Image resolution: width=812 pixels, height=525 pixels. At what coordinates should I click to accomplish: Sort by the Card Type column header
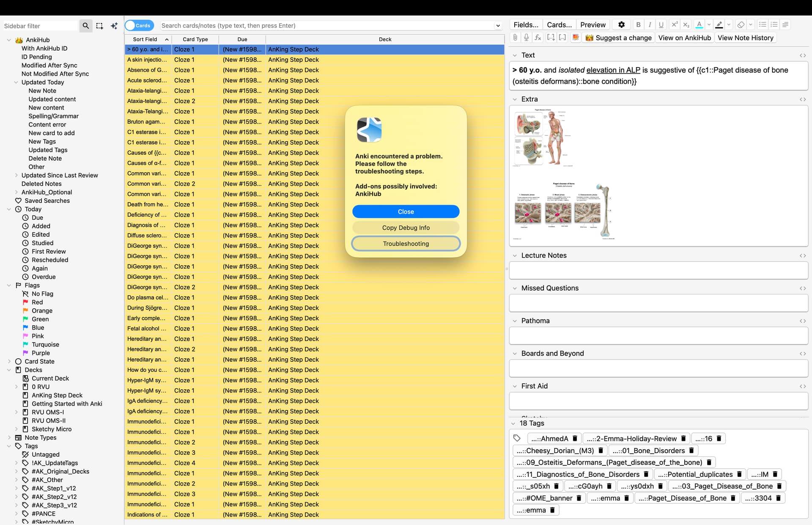(x=195, y=39)
